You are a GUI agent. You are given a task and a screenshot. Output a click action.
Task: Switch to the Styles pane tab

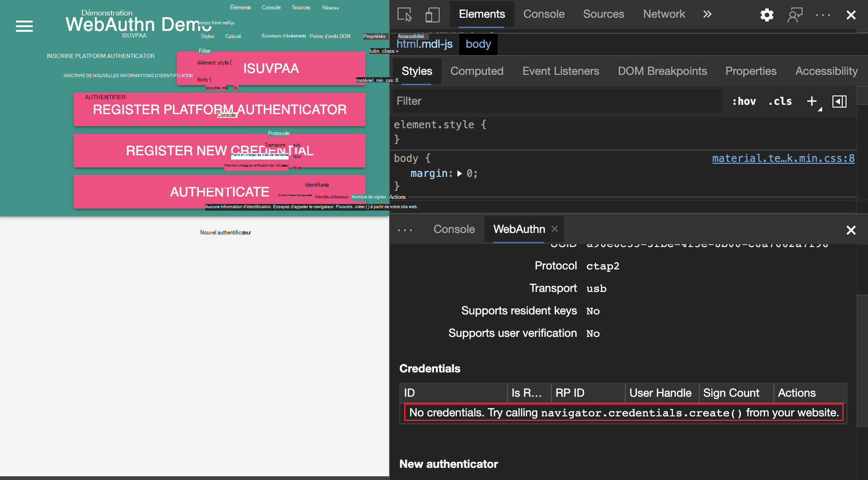point(417,71)
